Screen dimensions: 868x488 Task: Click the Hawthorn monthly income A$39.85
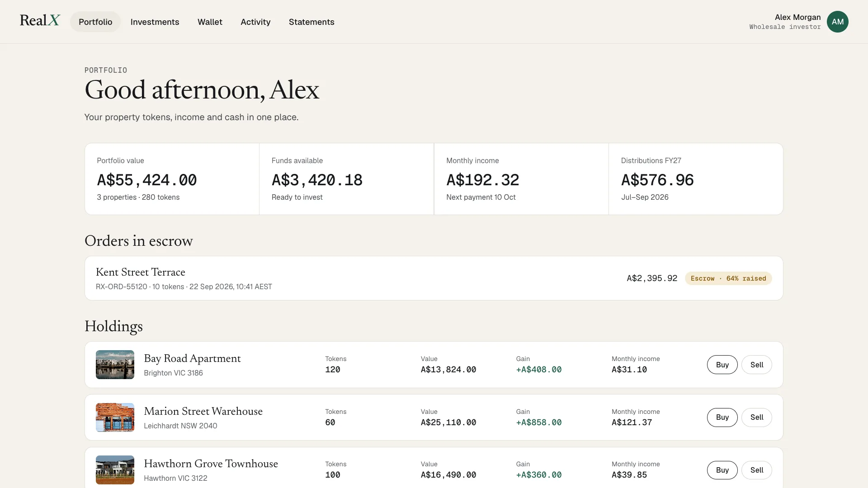pyautogui.click(x=629, y=475)
